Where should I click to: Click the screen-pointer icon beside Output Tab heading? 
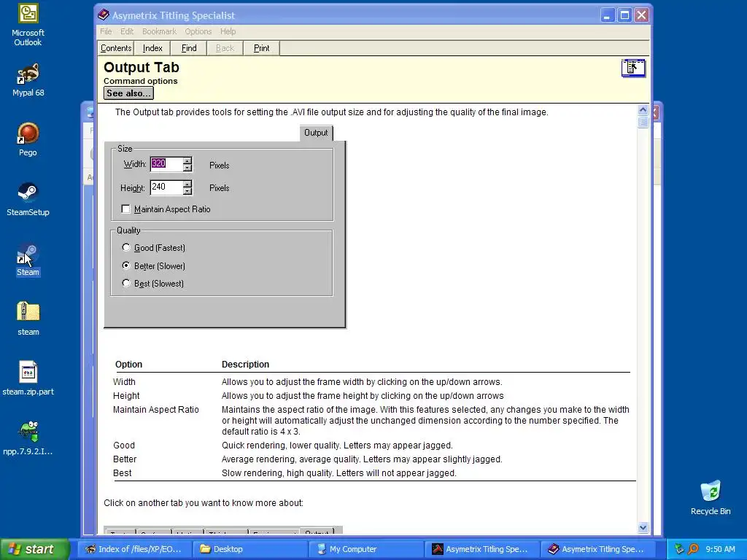pos(633,68)
